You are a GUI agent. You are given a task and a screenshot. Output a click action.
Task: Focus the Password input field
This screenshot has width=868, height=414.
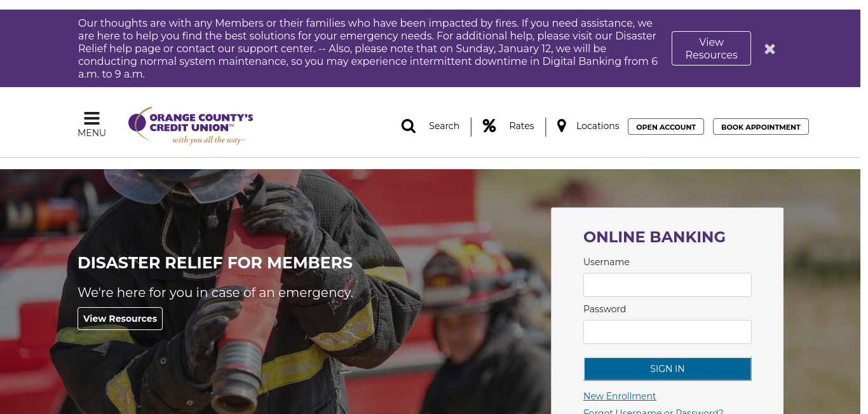tap(667, 332)
